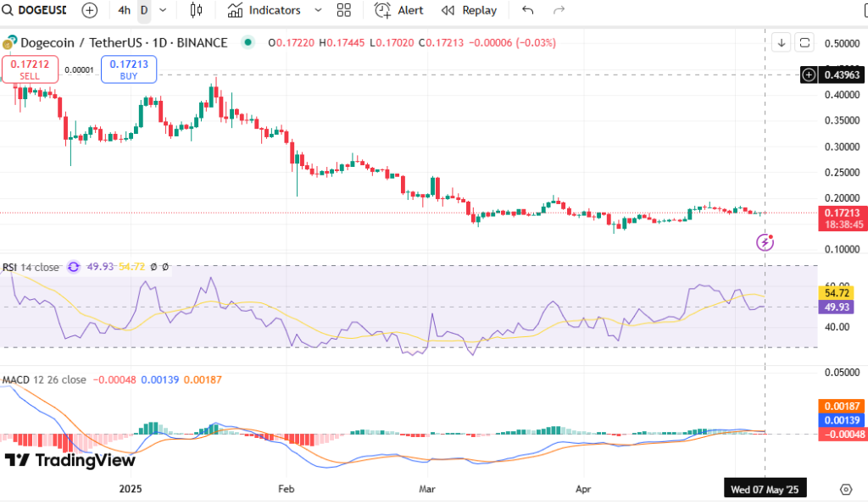Click the RSI 14 close legend
868x504 pixels.
point(31,267)
